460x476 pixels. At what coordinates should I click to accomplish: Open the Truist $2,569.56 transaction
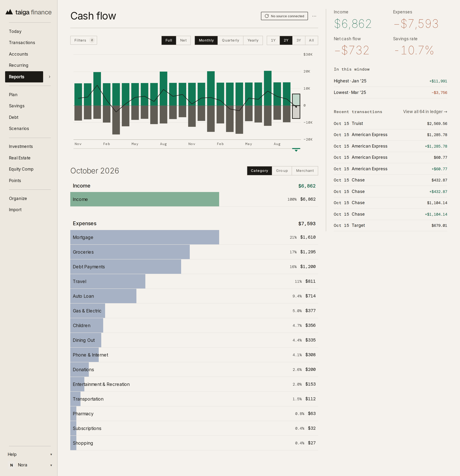pos(390,124)
